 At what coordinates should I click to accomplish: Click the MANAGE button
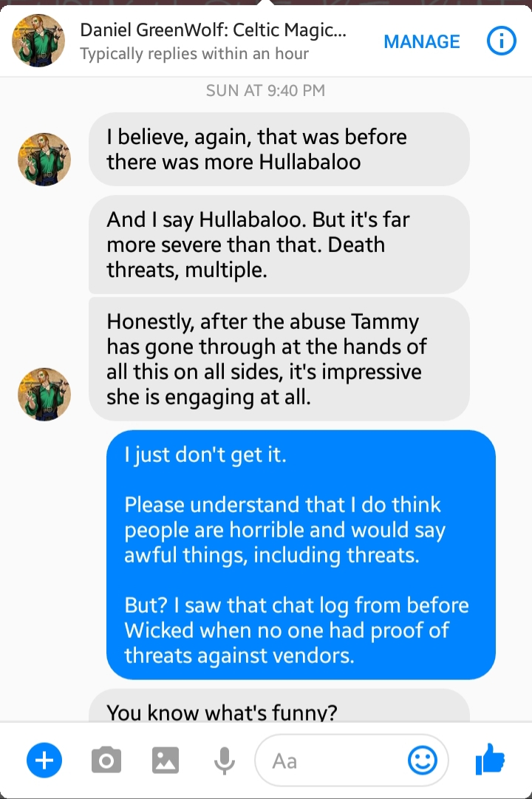pos(421,41)
